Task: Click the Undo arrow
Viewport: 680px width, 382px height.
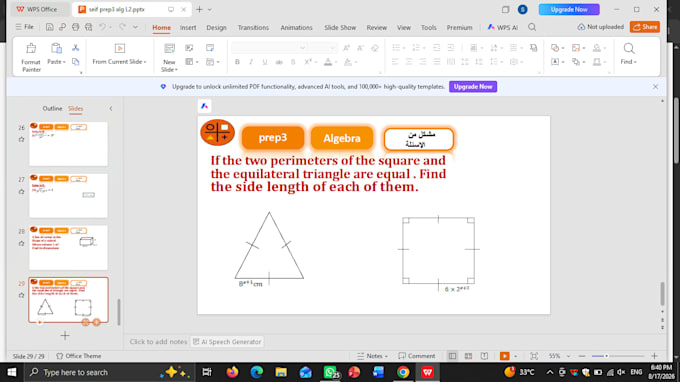Action: pos(102,27)
